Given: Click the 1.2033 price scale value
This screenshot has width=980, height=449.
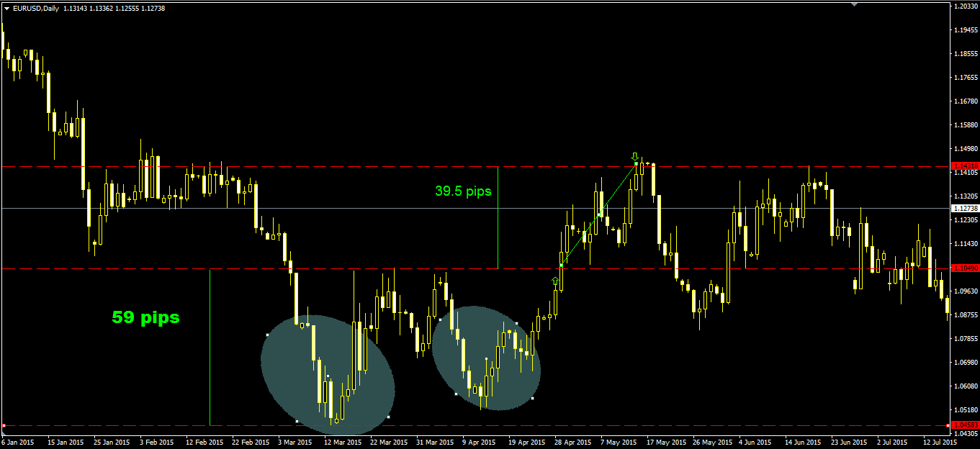Looking at the screenshot, I should point(965,6).
